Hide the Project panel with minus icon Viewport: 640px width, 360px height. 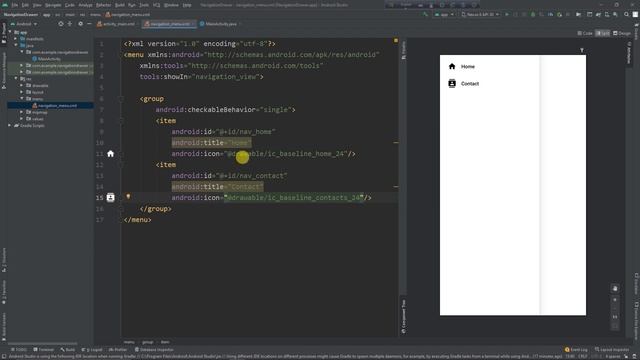[89, 24]
